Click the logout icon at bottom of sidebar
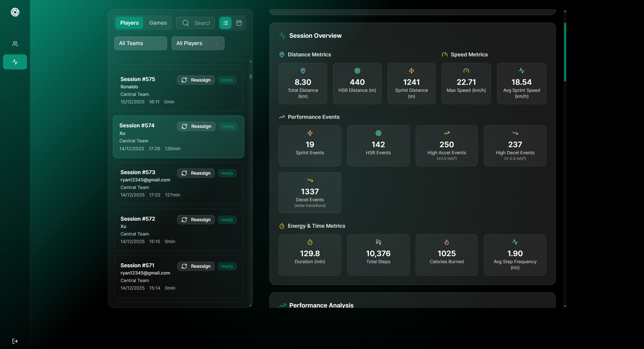The image size is (644, 349). coord(15,341)
